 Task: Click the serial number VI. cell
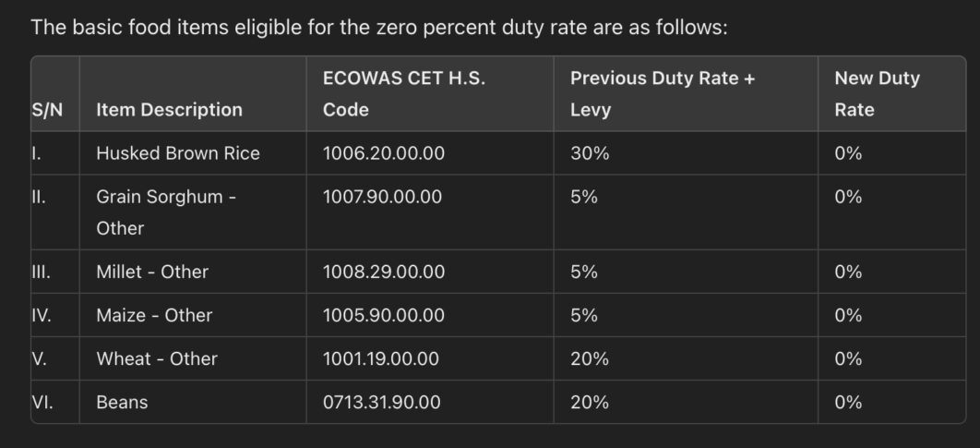coord(42,402)
